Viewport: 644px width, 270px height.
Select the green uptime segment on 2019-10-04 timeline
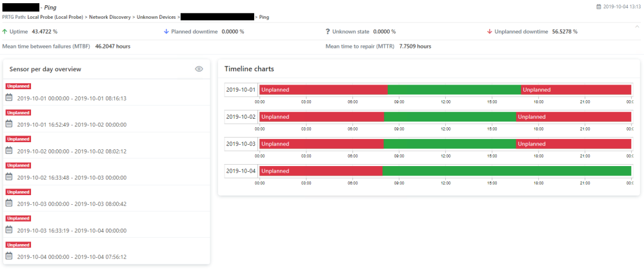tap(507, 171)
